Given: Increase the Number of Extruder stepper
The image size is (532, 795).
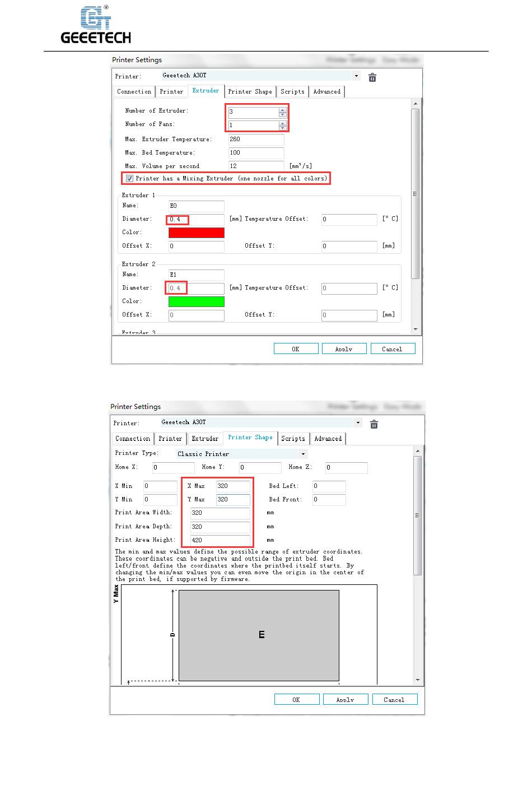Looking at the screenshot, I should click(x=283, y=109).
